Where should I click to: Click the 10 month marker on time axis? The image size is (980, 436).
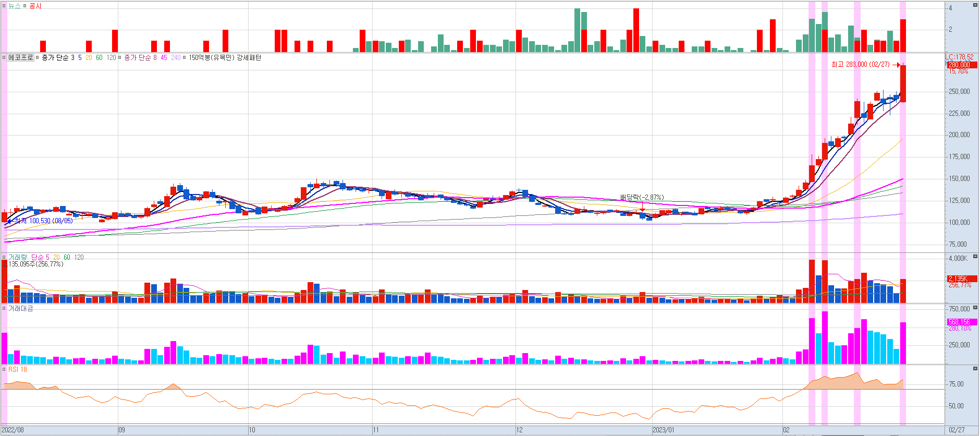[252, 430]
